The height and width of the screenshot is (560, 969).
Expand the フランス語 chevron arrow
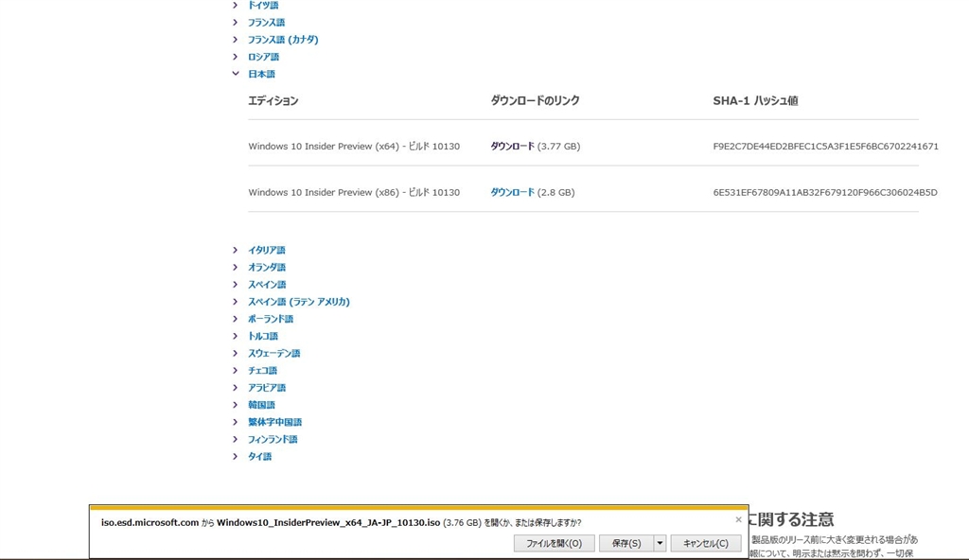(235, 23)
